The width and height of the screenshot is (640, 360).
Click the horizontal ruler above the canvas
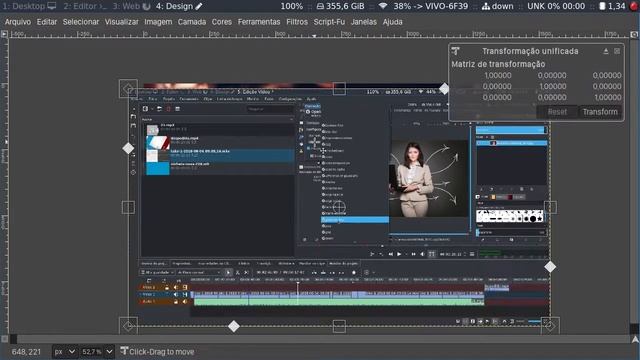point(319,35)
